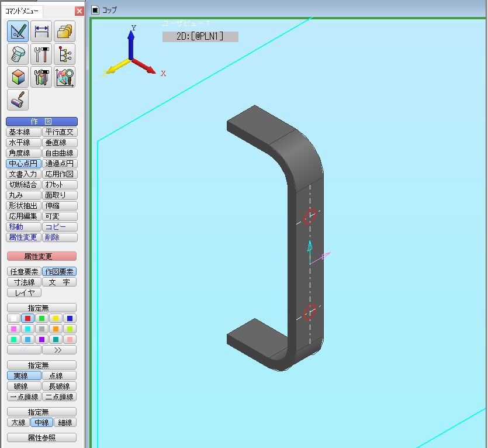The image size is (488, 448).
Task: Select the 寸法線 option
Action: click(x=25, y=282)
